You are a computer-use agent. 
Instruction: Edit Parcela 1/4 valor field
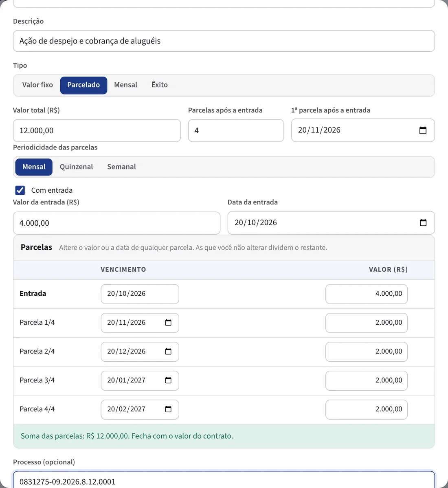pyautogui.click(x=367, y=323)
